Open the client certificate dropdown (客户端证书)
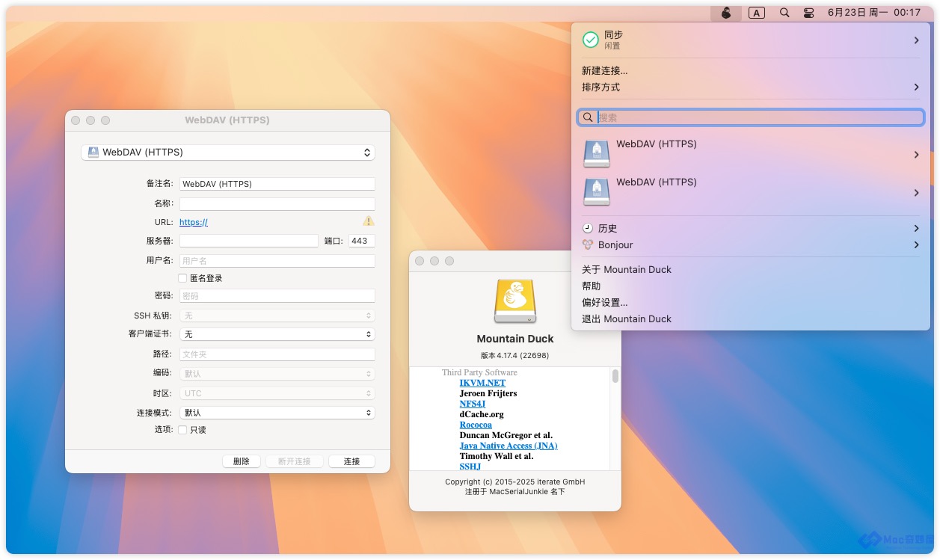 (277, 334)
